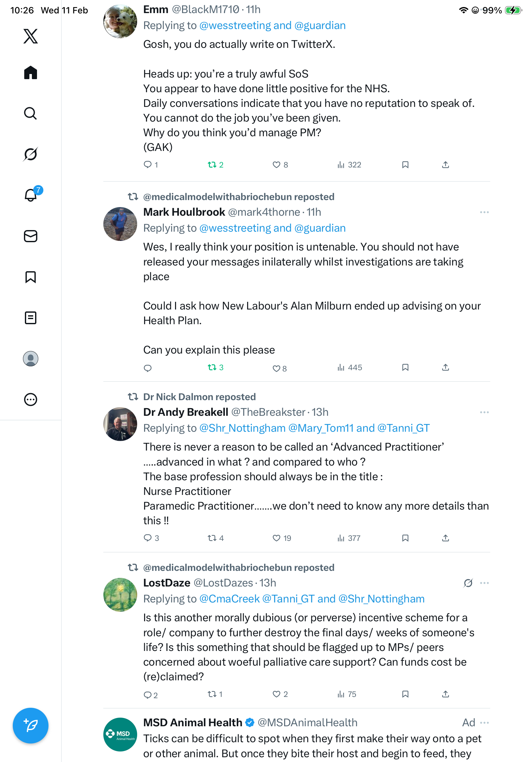532x762 pixels.
Task: Open Grok in the sidebar
Action: click(31, 154)
